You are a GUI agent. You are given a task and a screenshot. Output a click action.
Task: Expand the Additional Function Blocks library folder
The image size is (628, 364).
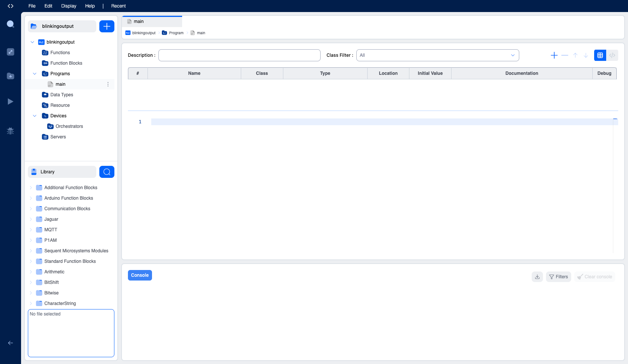[31, 188]
